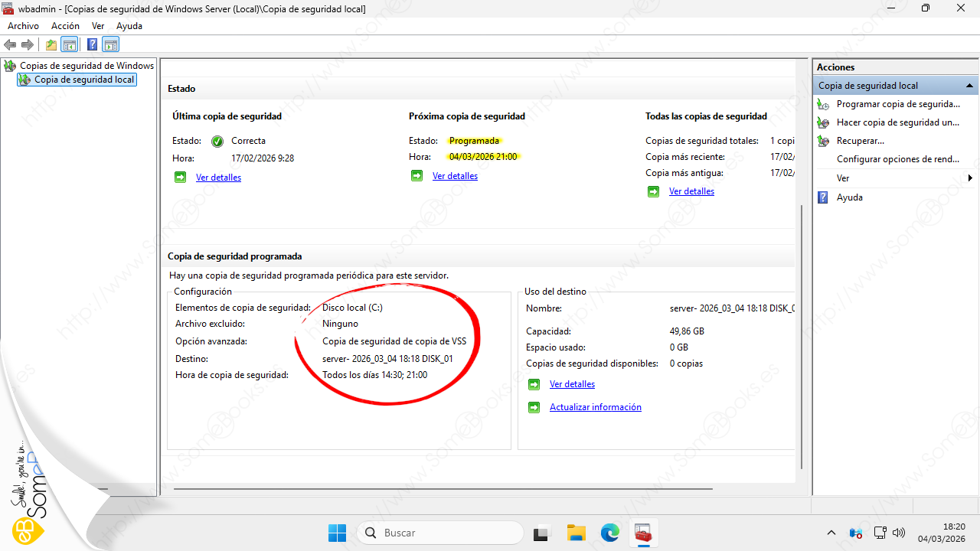Click the vertical scrollbar of the central pane
The image size is (980, 551).
click(802, 337)
